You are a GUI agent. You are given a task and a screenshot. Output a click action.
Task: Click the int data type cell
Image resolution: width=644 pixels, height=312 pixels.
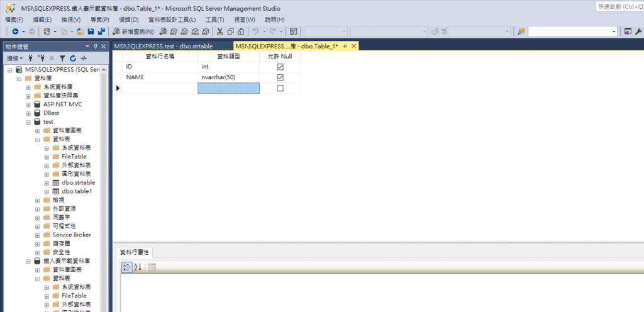tap(228, 67)
